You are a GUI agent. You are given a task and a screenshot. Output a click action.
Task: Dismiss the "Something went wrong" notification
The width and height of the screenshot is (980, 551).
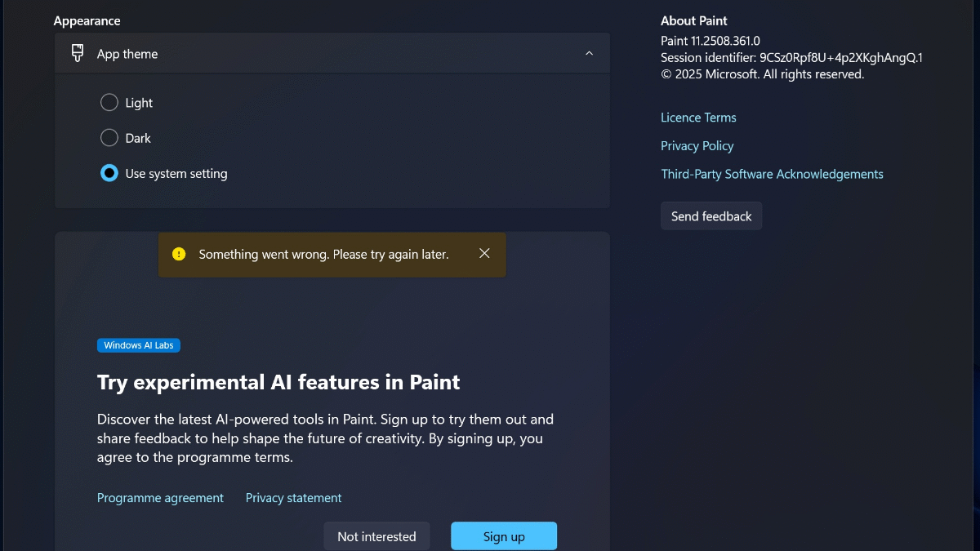484,254
